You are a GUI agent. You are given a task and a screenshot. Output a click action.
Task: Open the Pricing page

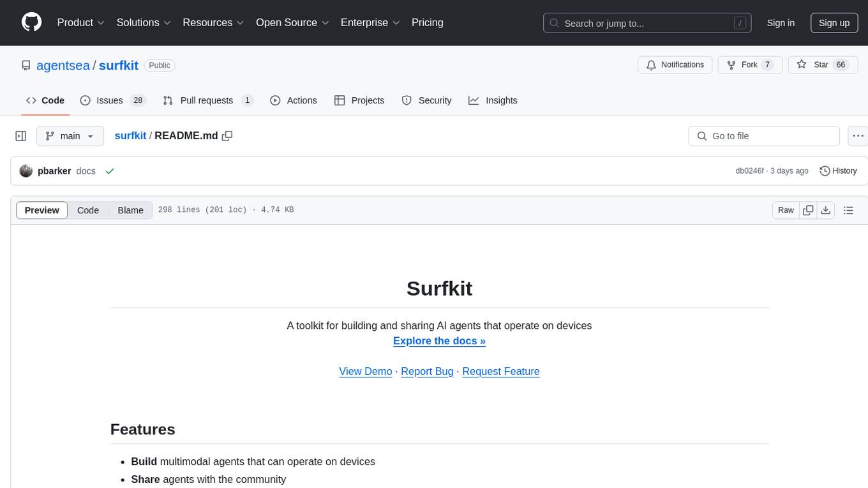(428, 22)
